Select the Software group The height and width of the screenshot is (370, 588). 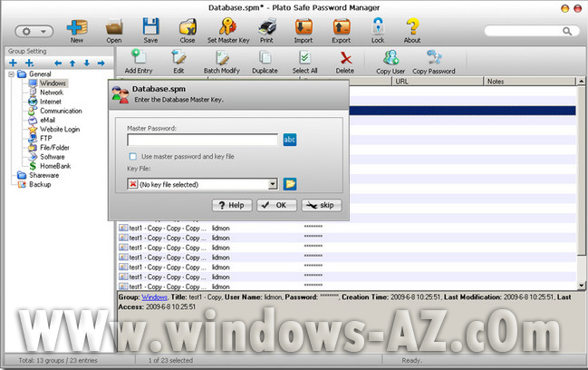click(53, 157)
